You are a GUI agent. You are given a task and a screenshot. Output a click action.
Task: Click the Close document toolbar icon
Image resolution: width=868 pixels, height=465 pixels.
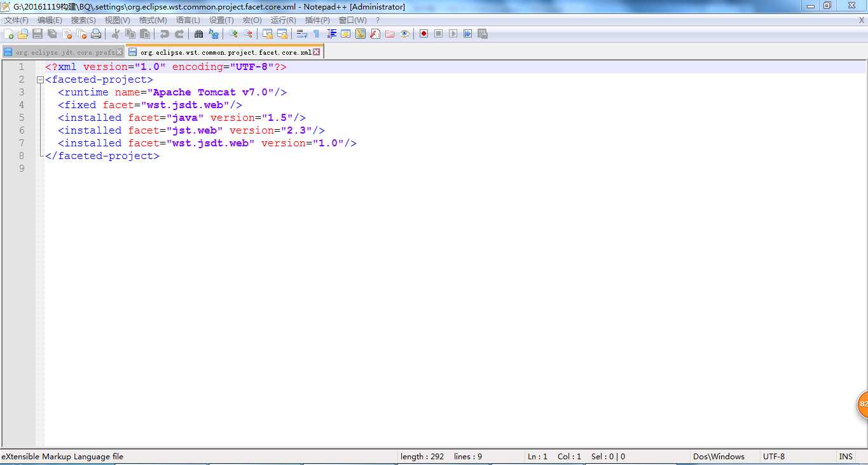click(67, 34)
